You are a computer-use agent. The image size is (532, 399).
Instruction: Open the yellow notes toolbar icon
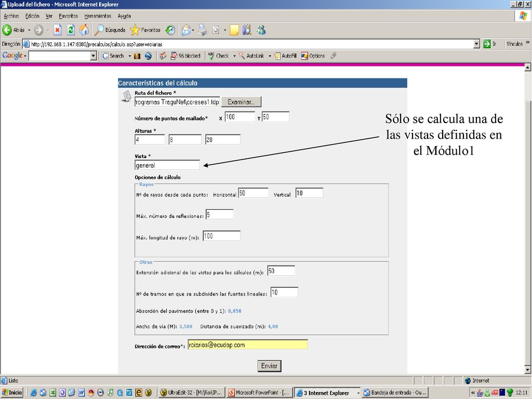click(x=234, y=30)
